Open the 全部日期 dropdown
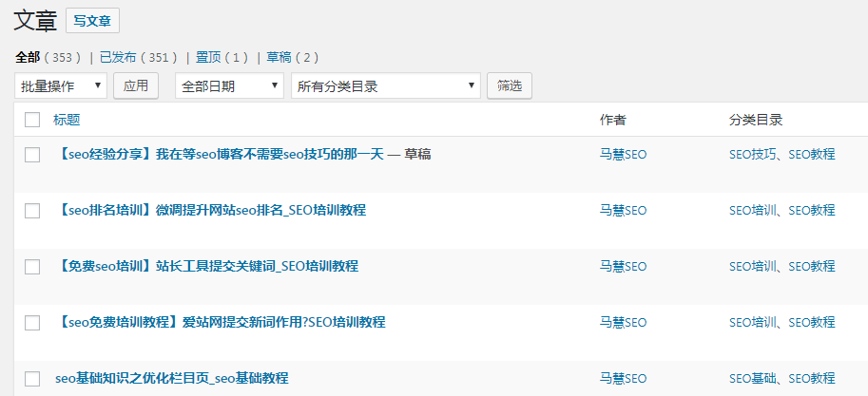 tap(229, 85)
